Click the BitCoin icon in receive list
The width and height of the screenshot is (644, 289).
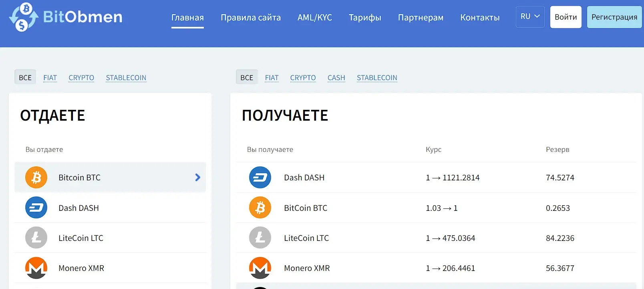pos(260,207)
